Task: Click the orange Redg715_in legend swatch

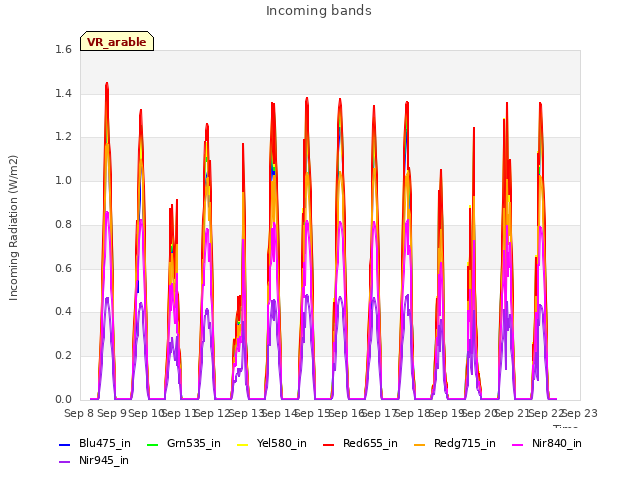Action: point(419,444)
